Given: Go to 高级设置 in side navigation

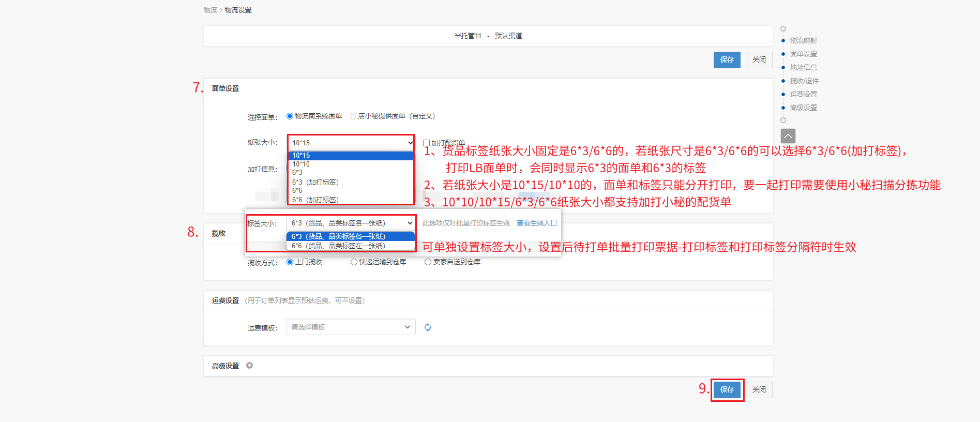Looking at the screenshot, I should click(803, 108).
